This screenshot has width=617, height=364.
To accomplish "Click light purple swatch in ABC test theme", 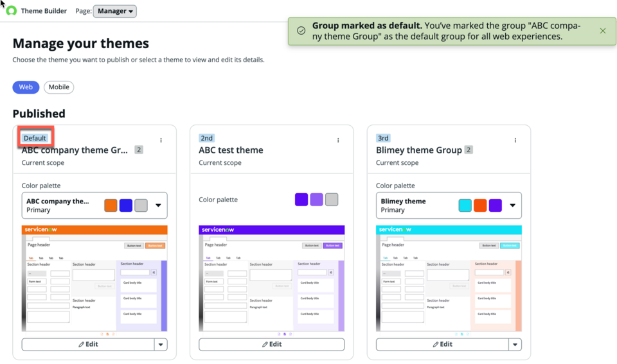I will point(316,199).
